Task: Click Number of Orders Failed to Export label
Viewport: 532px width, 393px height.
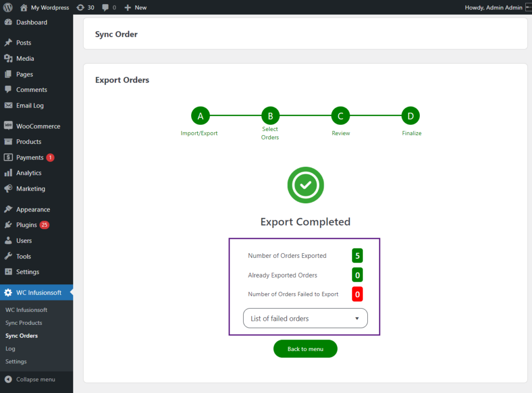Action: [293, 294]
